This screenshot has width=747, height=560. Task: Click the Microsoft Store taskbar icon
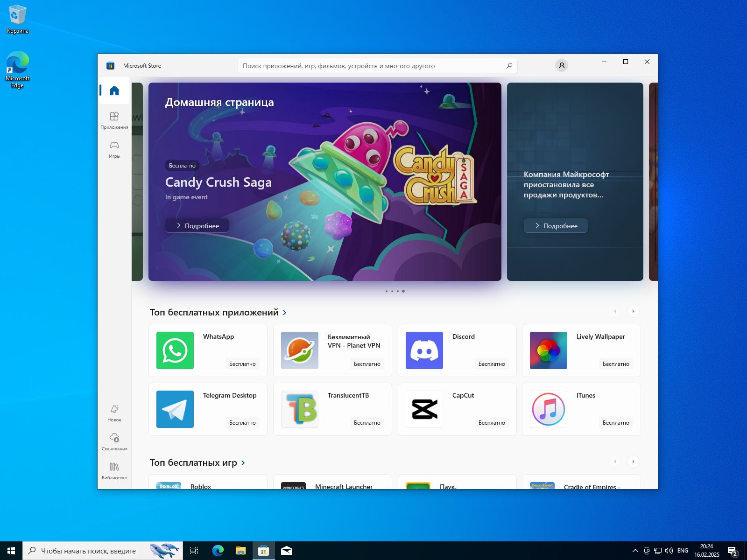[264, 550]
